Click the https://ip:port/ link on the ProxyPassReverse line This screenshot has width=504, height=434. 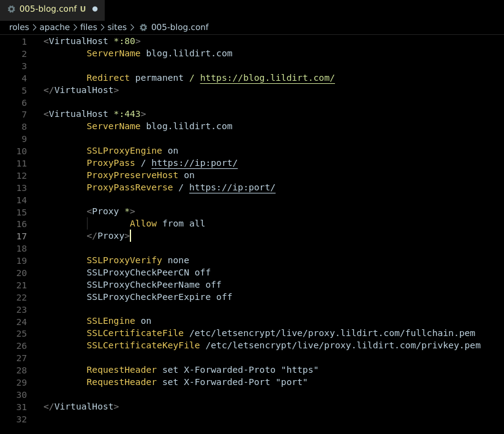pyautogui.click(x=232, y=187)
